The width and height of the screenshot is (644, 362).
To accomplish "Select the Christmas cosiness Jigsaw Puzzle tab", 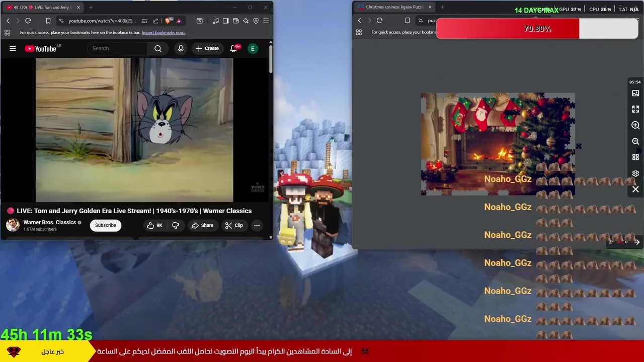I will [x=394, y=7].
